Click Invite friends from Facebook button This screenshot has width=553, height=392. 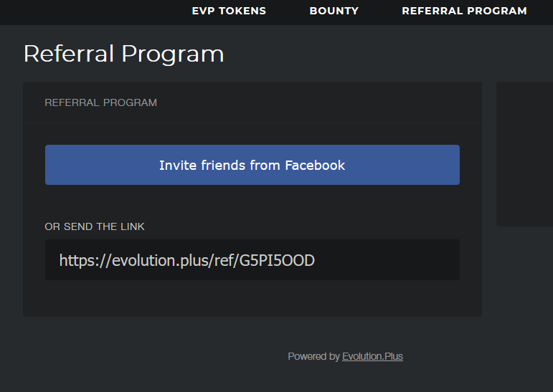click(x=252, y=165)
